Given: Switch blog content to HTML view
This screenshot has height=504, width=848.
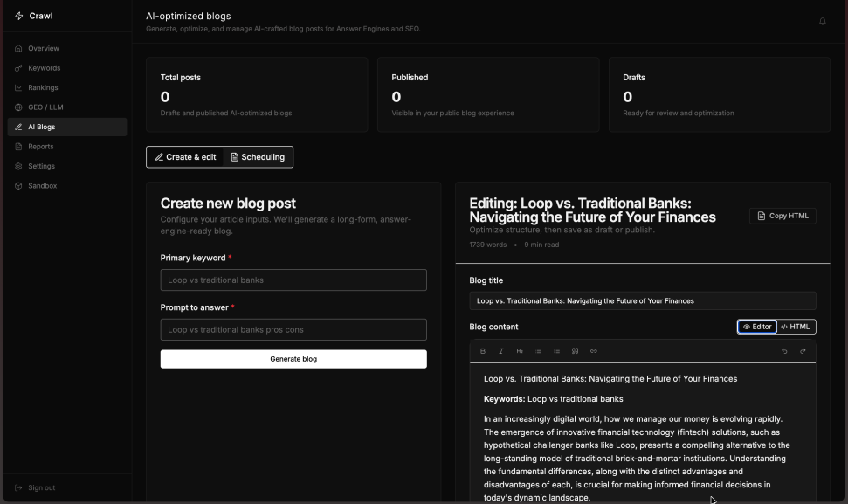Looking at the screenshot, I should click(x=796, y=327).
